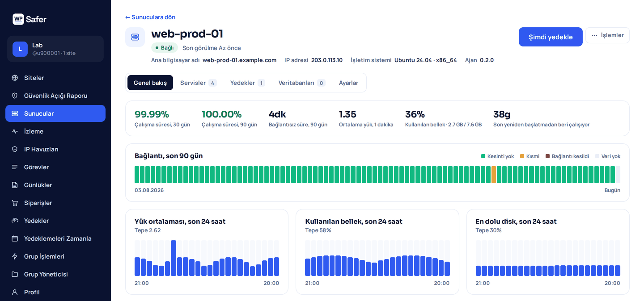This screenshot has height=301, width=644.
Task: Click the Grup Yöneticisi folder icon
Action: [x=15, y=274]
